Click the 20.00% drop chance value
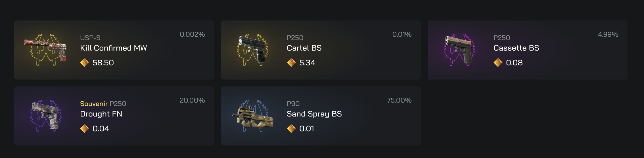The image size is (644, 158). coord(192,100)
